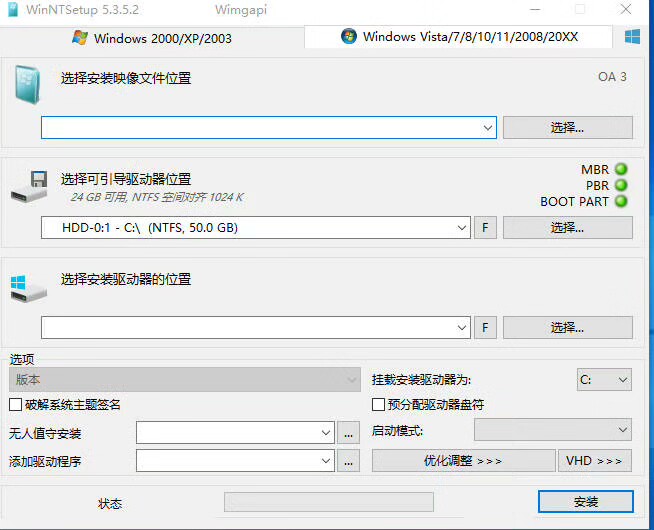The width and height of the screenshot is (654, 530).
Task: Click the MBR label
Action: pyautogui.click(x=595, y=169)
